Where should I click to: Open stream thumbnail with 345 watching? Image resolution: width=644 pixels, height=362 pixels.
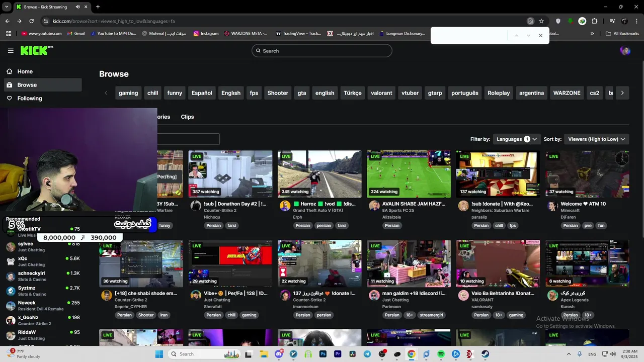tap(319, 174)
